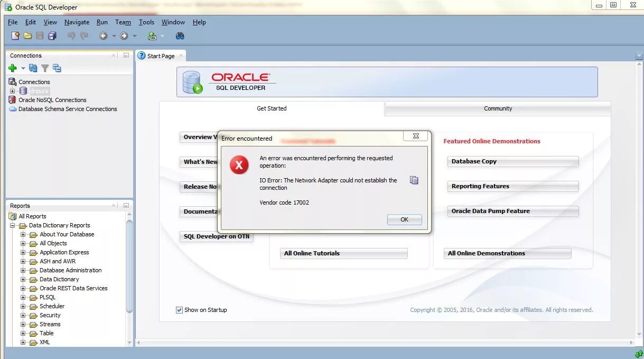Select the Security reports folder

click(x=50, y=315)
